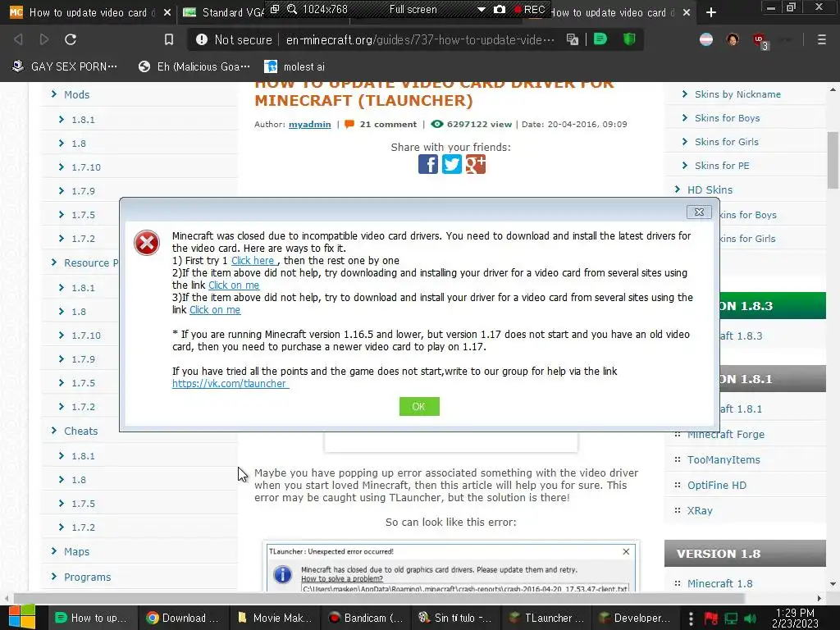Share on Facebook icon
Image resolution: width=840 pixels, height=630 pixels.
coord(427,164)
